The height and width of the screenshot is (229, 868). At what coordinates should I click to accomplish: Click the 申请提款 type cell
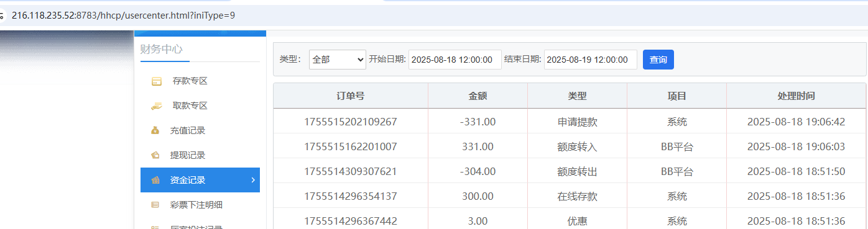[577, 122]
